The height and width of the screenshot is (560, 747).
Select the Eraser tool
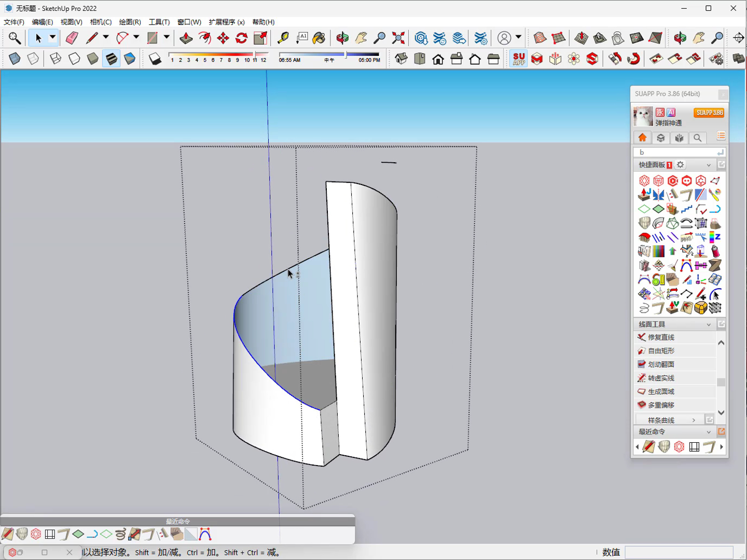(x=72, y=38)
